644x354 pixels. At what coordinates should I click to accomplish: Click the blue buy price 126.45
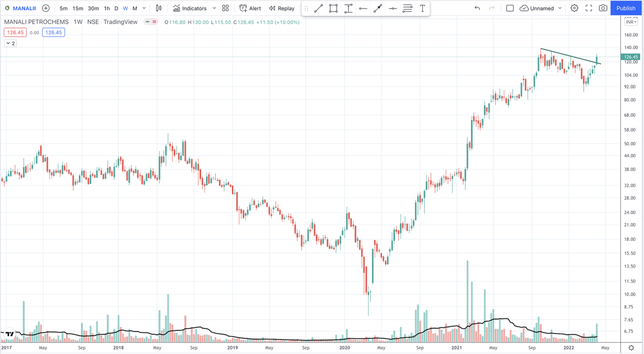[53, 33]
